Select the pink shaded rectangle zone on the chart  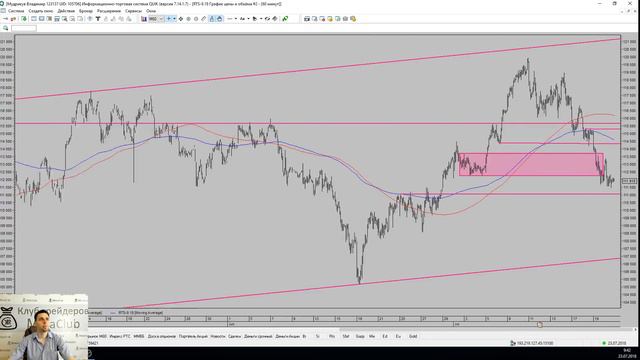(531, 164)
